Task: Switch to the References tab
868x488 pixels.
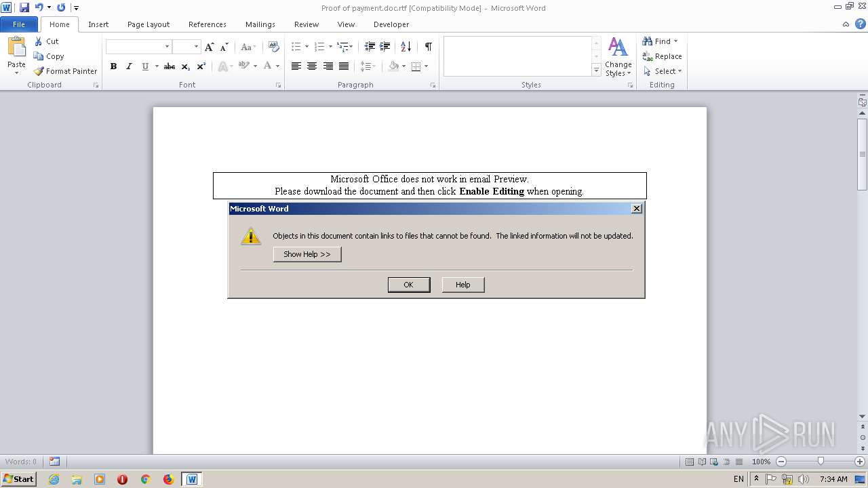Action: [208, 24]
